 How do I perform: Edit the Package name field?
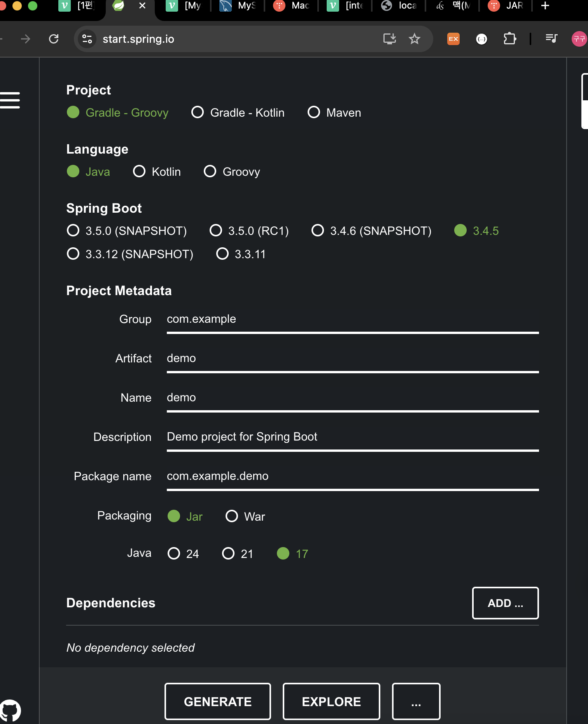point(353,477)
